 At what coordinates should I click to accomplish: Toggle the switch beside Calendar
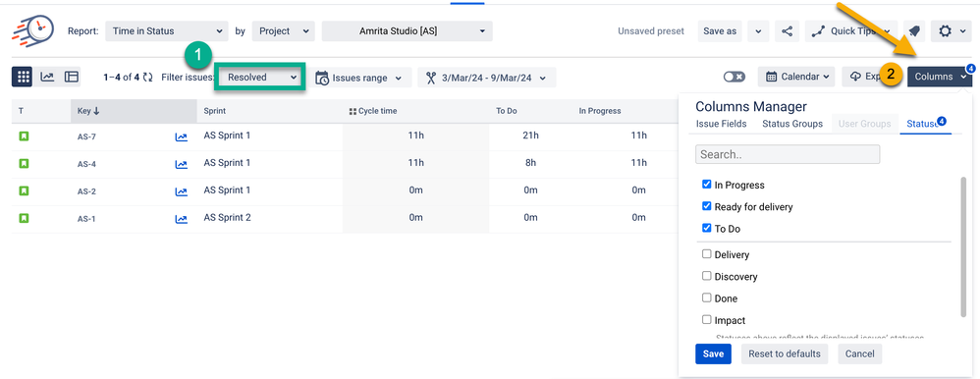pyautogui.click(x=735, y=77)
